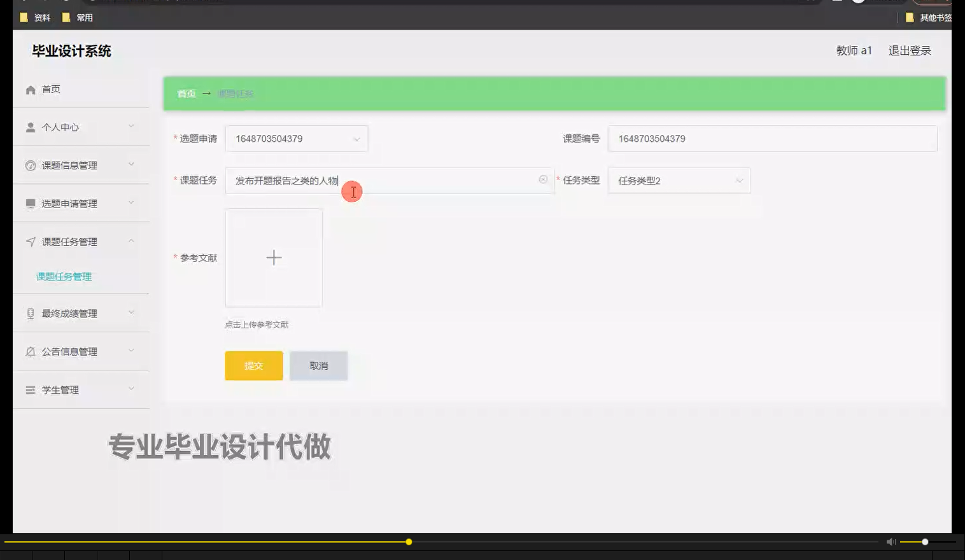Viewport: 965px width, 560px height.
Task: Clear the 课题任务 text using the x icon
Action: pos(543,180)
